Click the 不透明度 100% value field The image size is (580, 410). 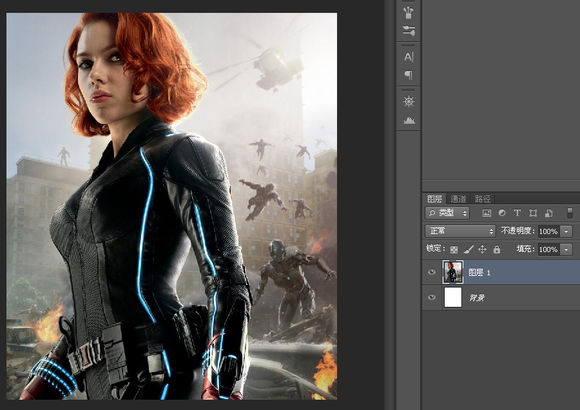click(x=548, y=232)
